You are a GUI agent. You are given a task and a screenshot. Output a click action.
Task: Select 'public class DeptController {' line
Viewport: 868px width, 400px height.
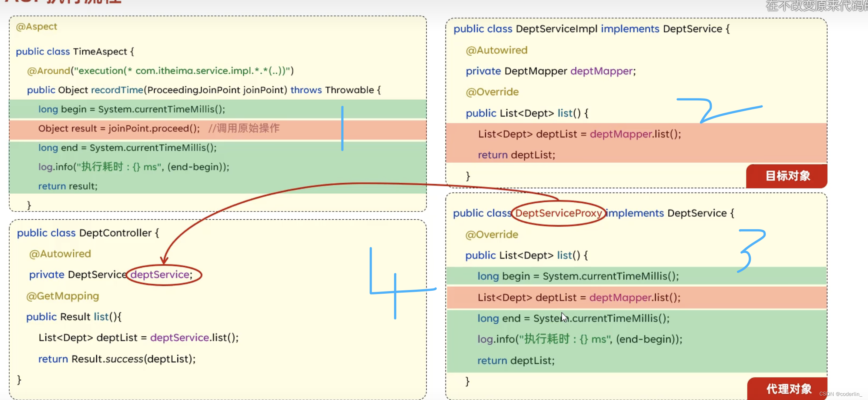(x=88, y=233)
